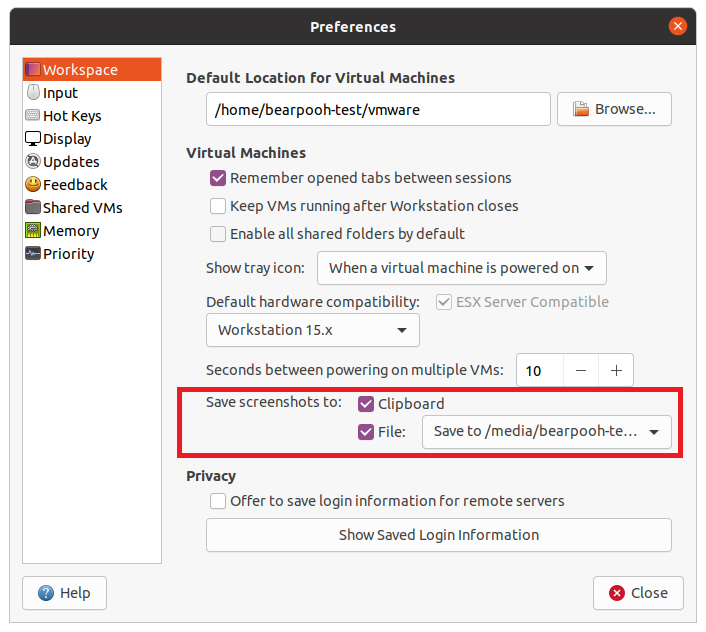Click the Feedback smiley icon

pos(33,184)
